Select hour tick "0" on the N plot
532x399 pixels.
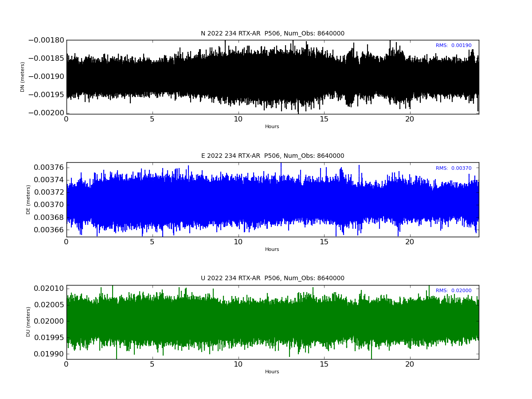[66, 119]
